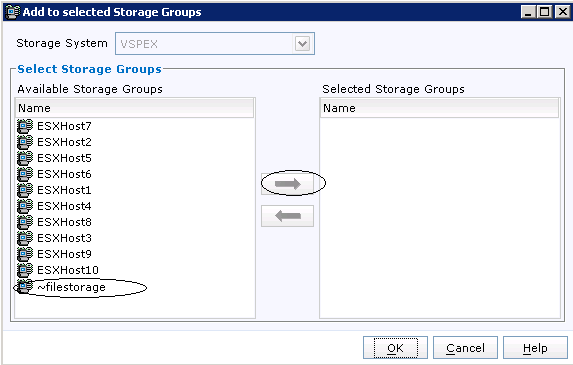Choose ESXHost8 from available groups
Viewport: 573px width, 365px height.
(x=64, y=223)
